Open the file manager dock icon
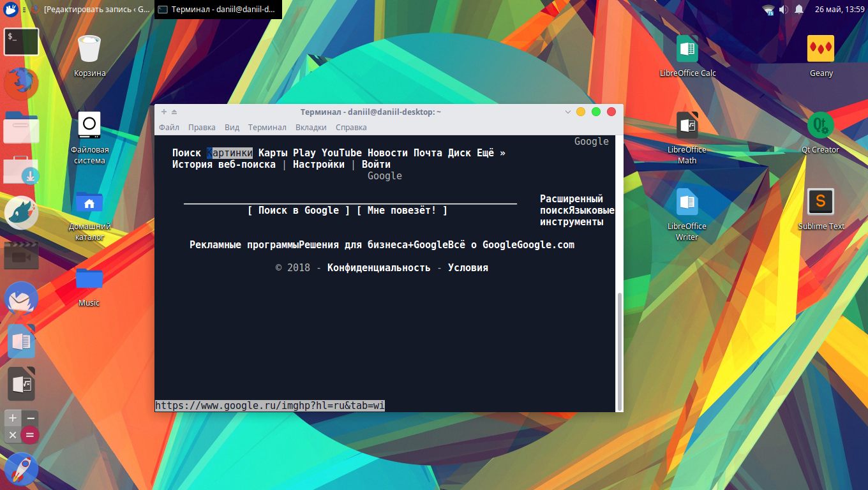Screen dimensions: 868x490 coord(21,127)
